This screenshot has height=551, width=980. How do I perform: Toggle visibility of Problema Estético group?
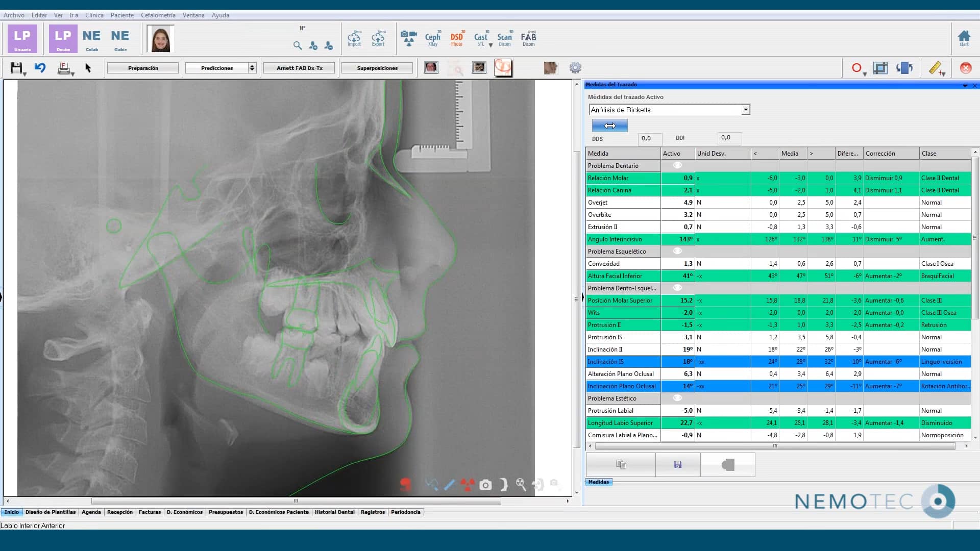tap(677, 398)
